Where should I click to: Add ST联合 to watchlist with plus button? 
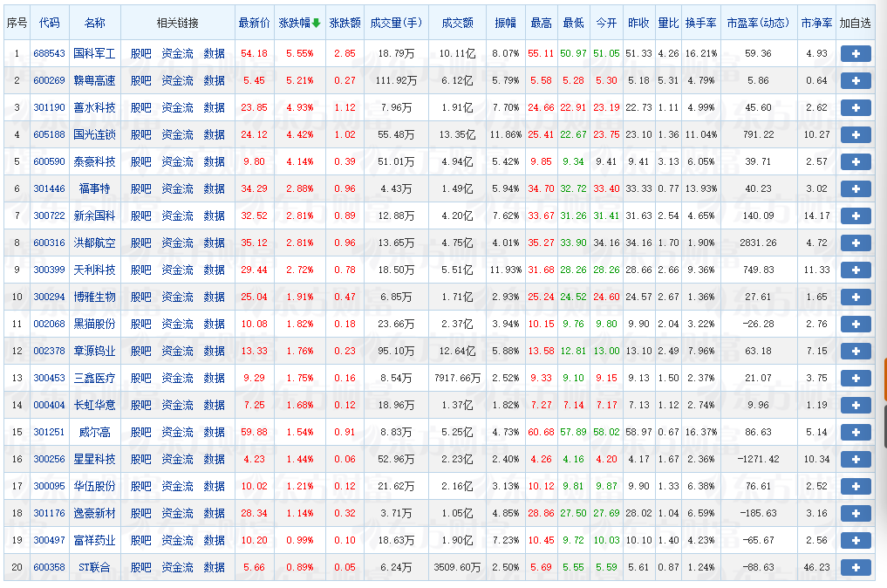[x=856, y=568]
